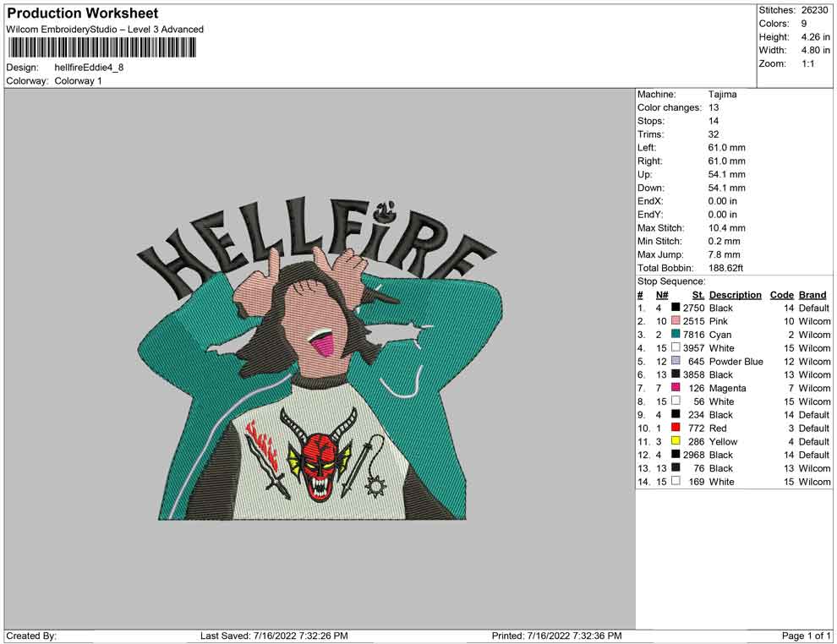Select the 'Up:' measurement label
837x644 pixels.
pos(644,174)
